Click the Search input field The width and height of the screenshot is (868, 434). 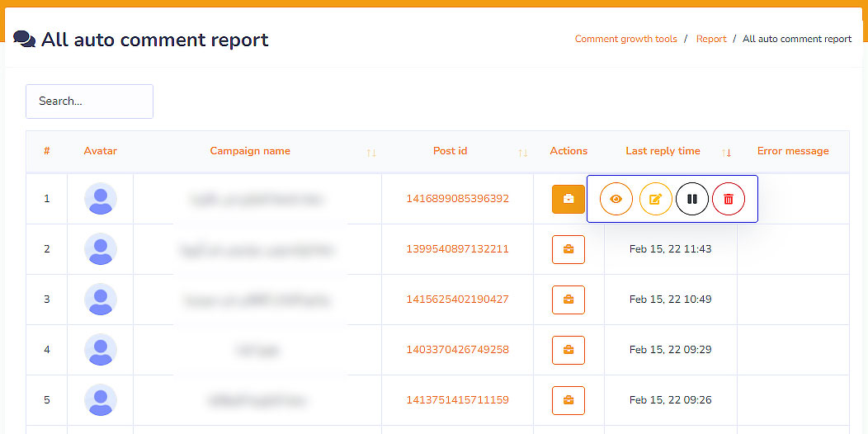pyautogui.click(x=89, y=101)
